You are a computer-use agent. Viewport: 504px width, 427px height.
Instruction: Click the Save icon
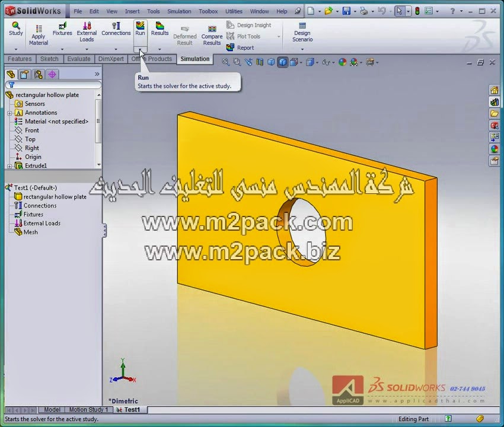(x=346, y=11)
